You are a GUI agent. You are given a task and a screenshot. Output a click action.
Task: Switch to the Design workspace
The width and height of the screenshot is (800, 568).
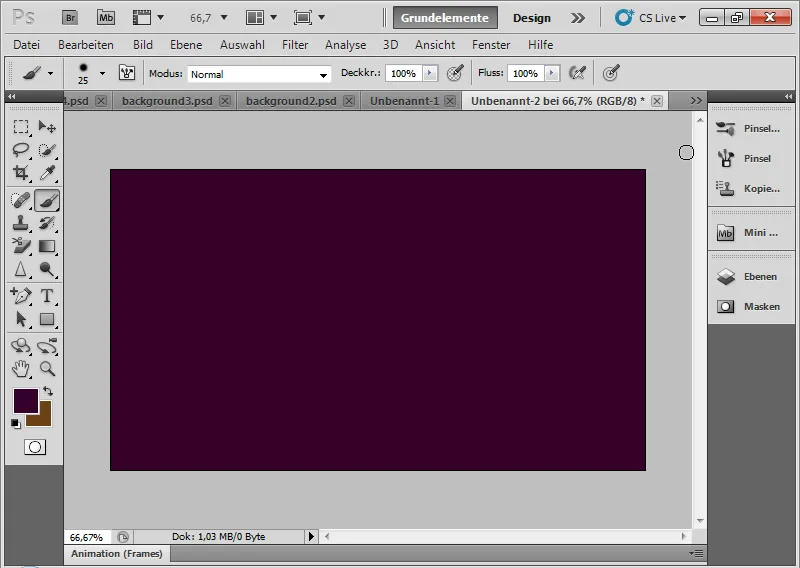point(532,18)
